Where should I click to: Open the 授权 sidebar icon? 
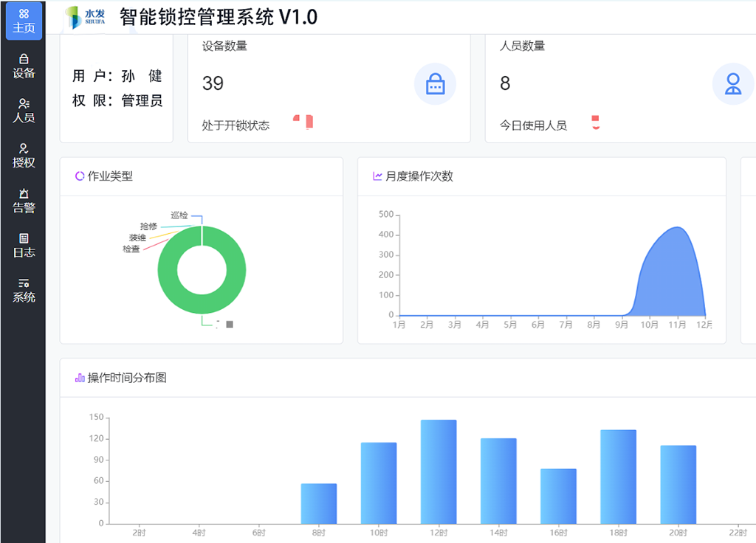[23, 156]
